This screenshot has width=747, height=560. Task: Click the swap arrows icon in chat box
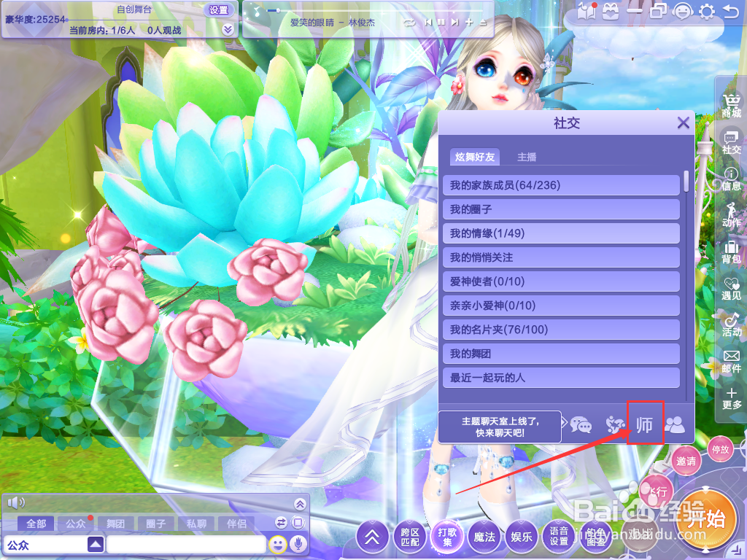(281, 523)
